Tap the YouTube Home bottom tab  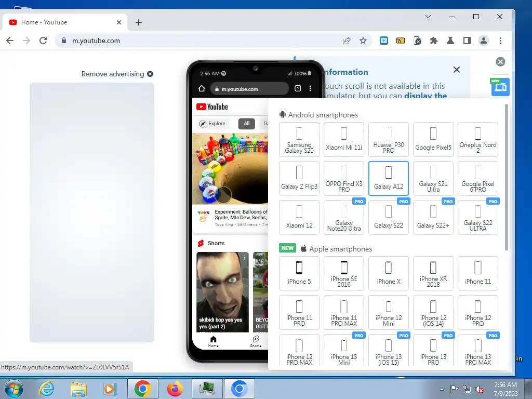(213, 341)
